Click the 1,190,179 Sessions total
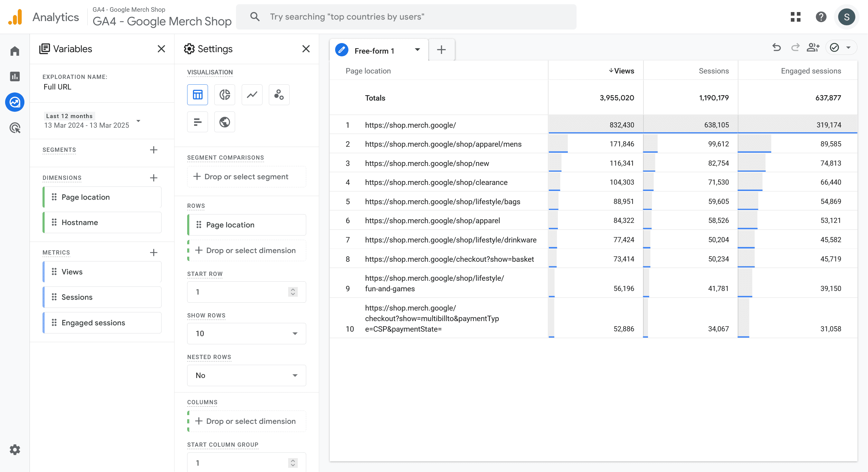The width and height of the screenshot is (868, 472). point(714,98)
